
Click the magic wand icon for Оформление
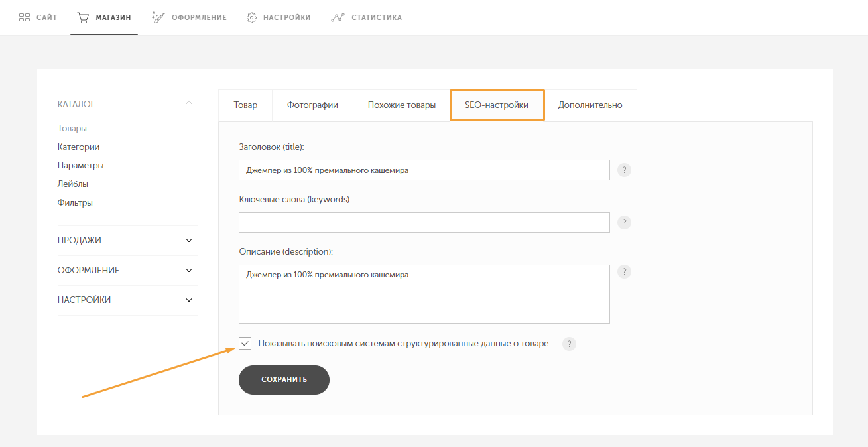[x=158, y=17]
